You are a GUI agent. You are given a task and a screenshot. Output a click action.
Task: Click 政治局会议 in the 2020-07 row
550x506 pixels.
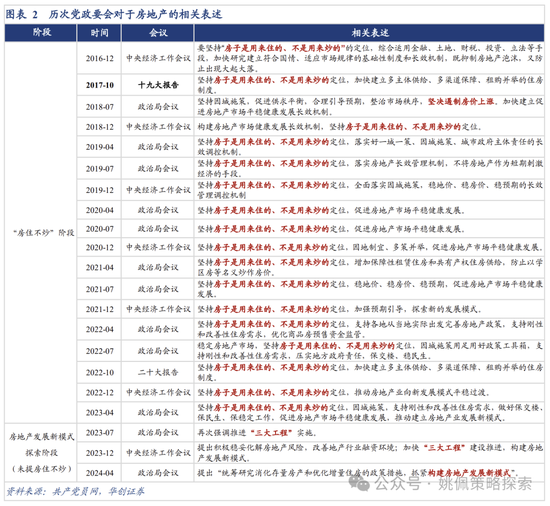point(158,229)
